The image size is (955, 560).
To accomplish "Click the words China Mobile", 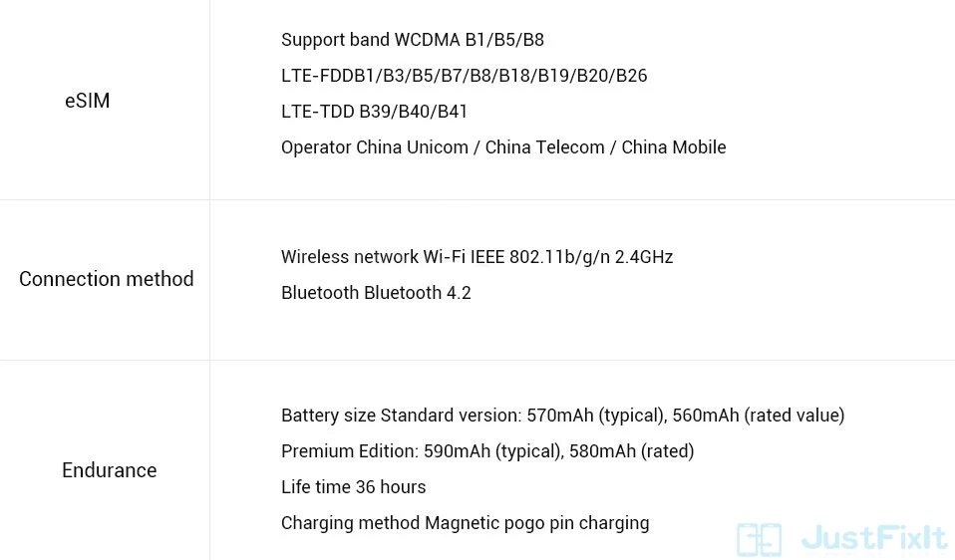I will 674,147.
